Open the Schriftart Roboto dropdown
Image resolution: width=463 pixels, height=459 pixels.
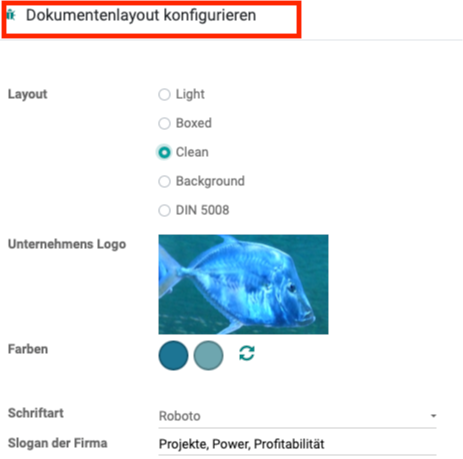[297, 416]
